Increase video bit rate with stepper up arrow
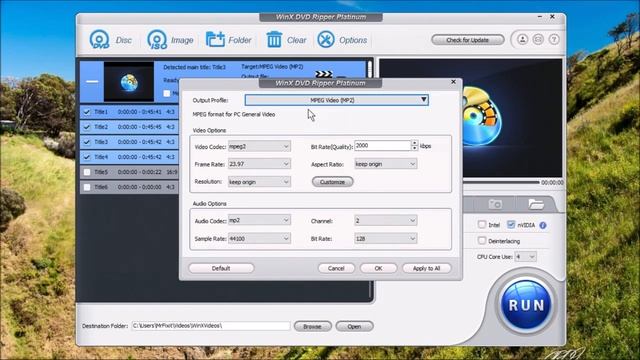Screen dimensions: 640x360 [415, 143]
